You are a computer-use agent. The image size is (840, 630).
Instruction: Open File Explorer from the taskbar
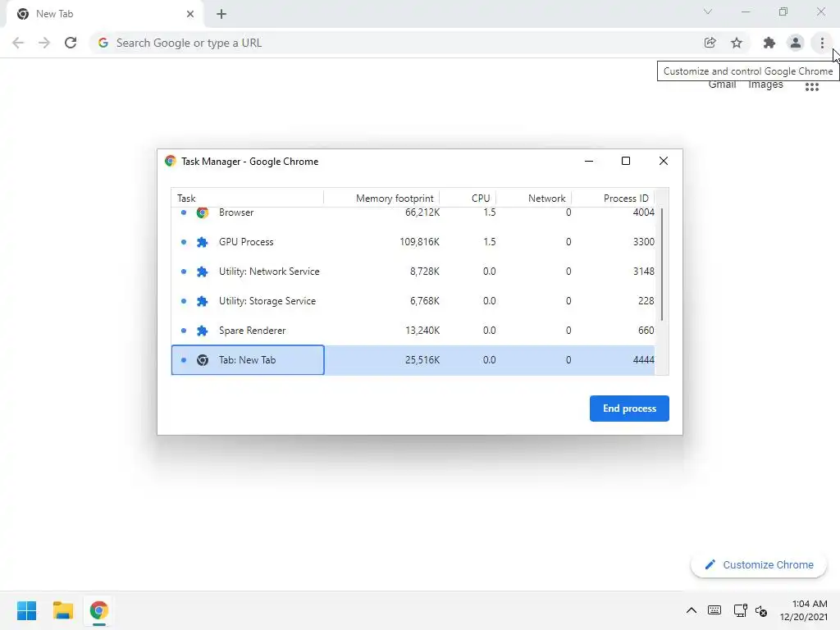pyautogui.click(x=62, y=610)
